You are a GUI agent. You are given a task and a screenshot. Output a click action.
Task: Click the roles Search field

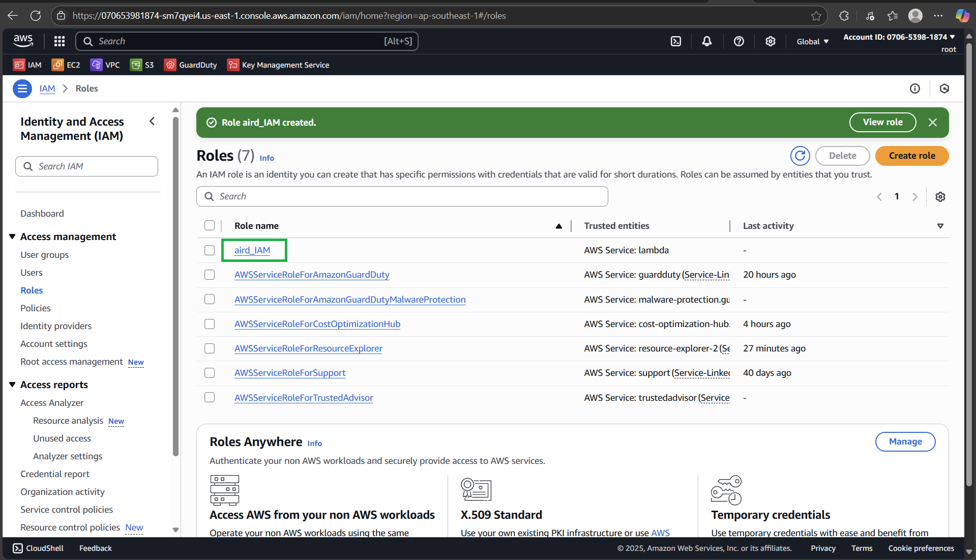[x=402, y=196]
